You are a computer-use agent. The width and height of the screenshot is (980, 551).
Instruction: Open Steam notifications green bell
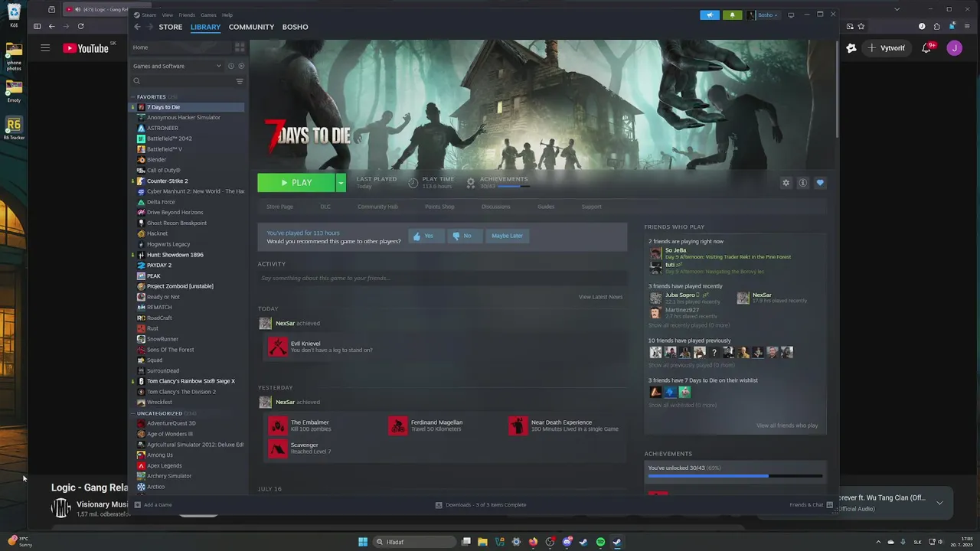pyautogui.click(x=732, y=15)
